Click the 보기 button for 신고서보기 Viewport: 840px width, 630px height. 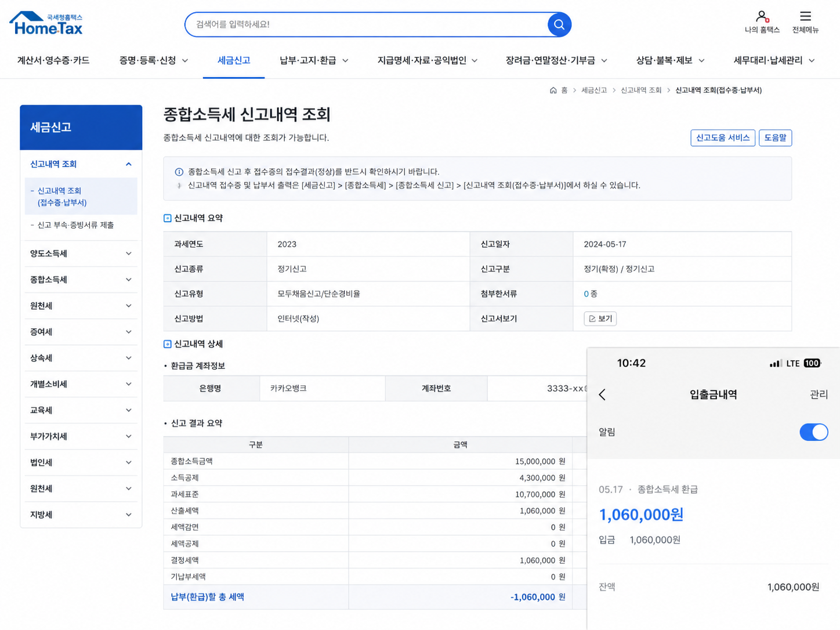600,318
